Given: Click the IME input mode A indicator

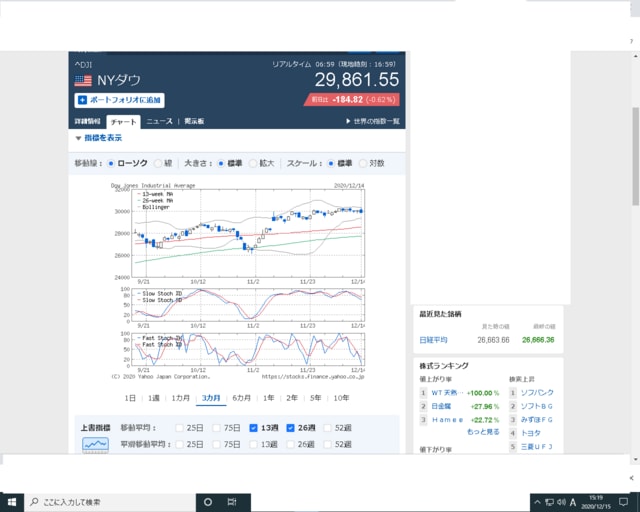Looking at the screenshot, I should [x=573, y=502].
